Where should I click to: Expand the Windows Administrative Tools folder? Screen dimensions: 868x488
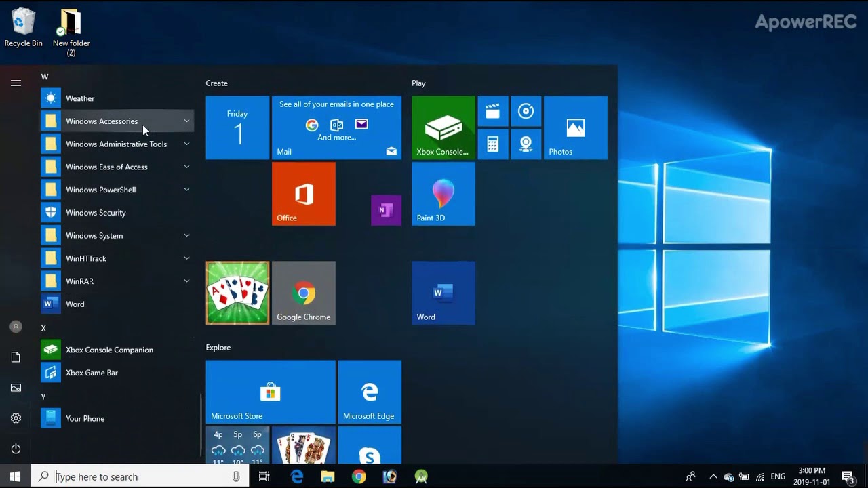(x=117, y=144)
